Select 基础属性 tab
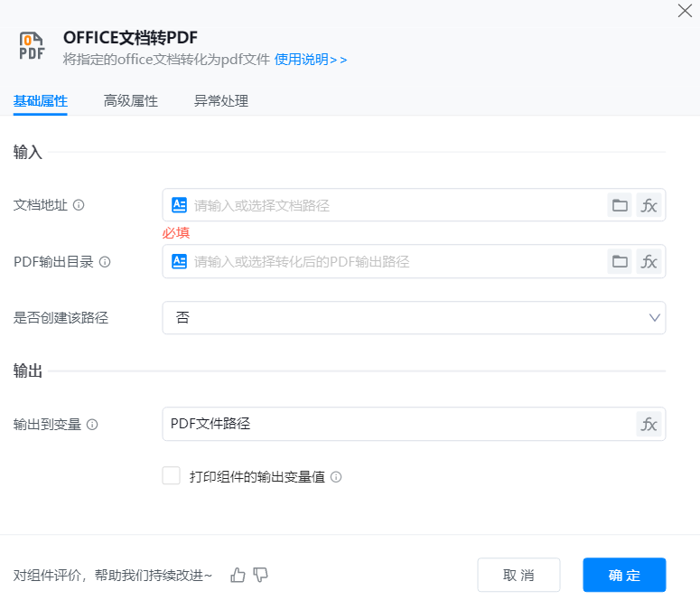The width and height of the screenshot is (700, 600). tap(41, 101)
